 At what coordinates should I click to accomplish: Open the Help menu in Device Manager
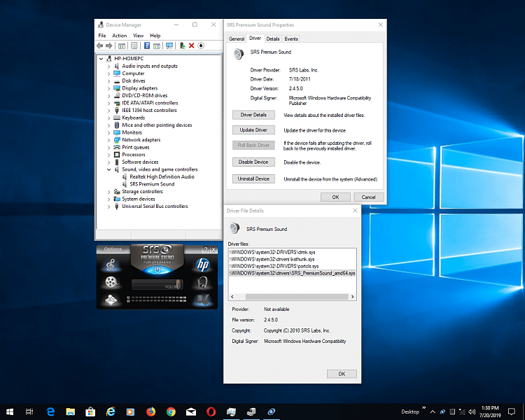point(155,36)
